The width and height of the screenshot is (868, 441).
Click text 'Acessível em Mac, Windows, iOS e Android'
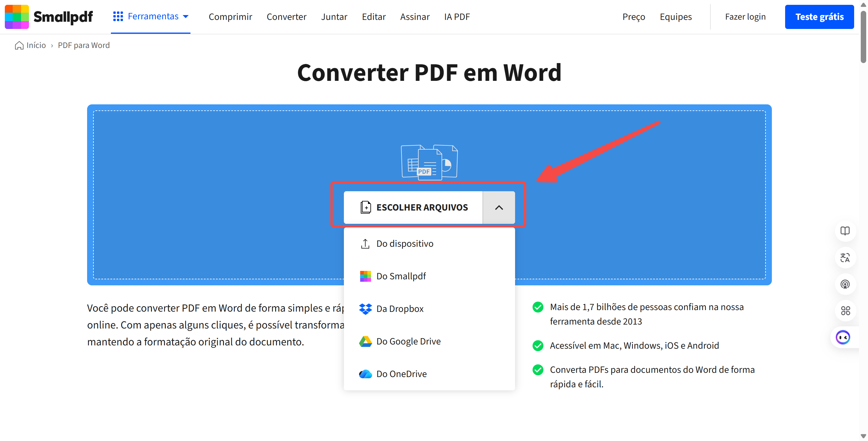click(634, 346)
